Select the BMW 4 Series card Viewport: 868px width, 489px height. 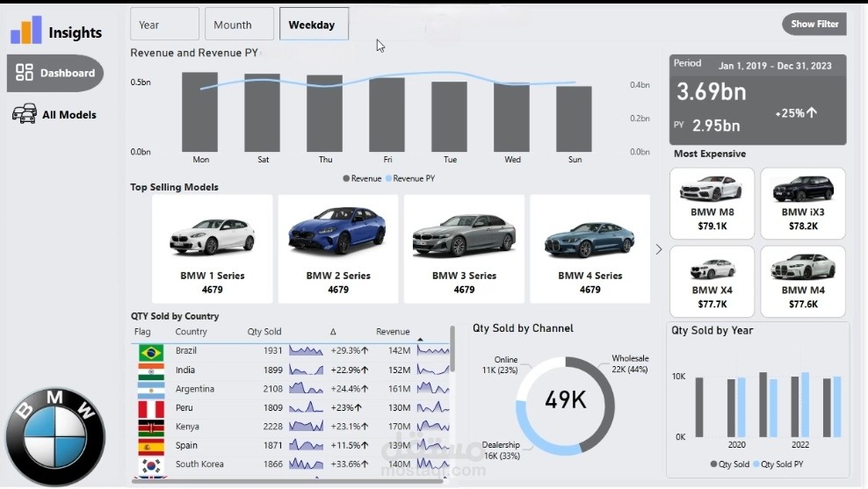click(590, 249)
